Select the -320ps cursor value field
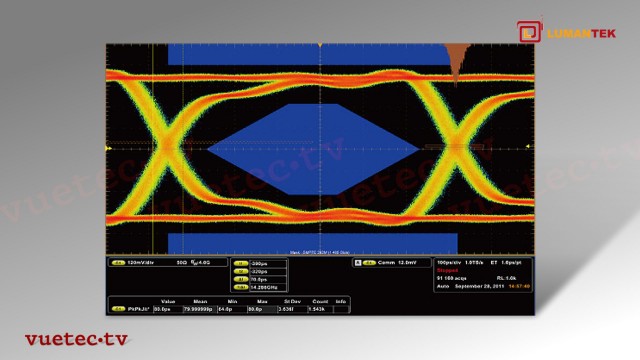Image resolution: width=640 pixels, height=360 pixels. click(x=268, y=271)
